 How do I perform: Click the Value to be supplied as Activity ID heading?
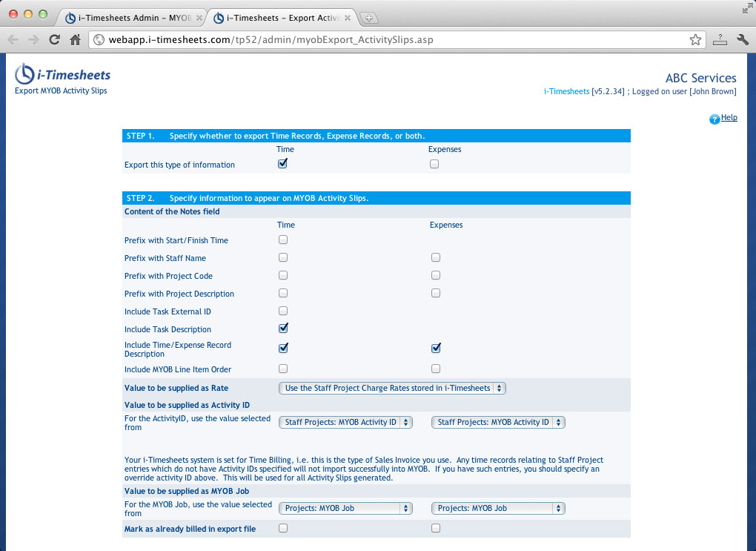coord(187,406)
